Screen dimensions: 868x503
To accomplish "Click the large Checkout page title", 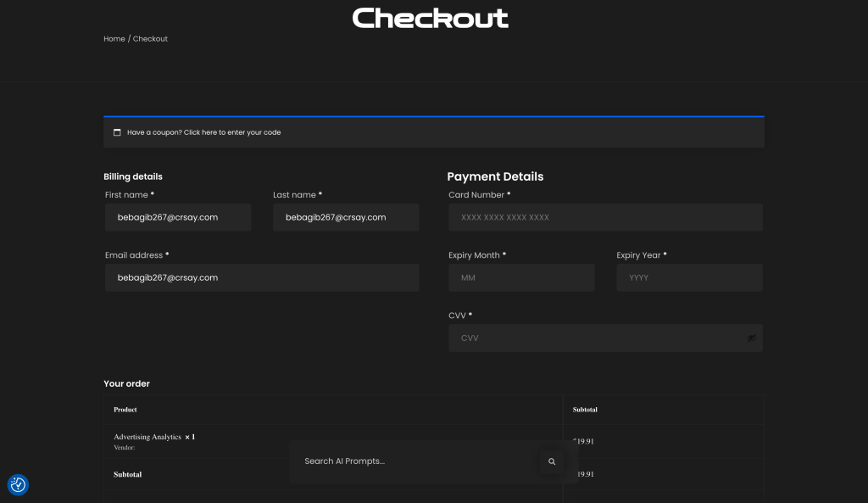I will (431, 18).
